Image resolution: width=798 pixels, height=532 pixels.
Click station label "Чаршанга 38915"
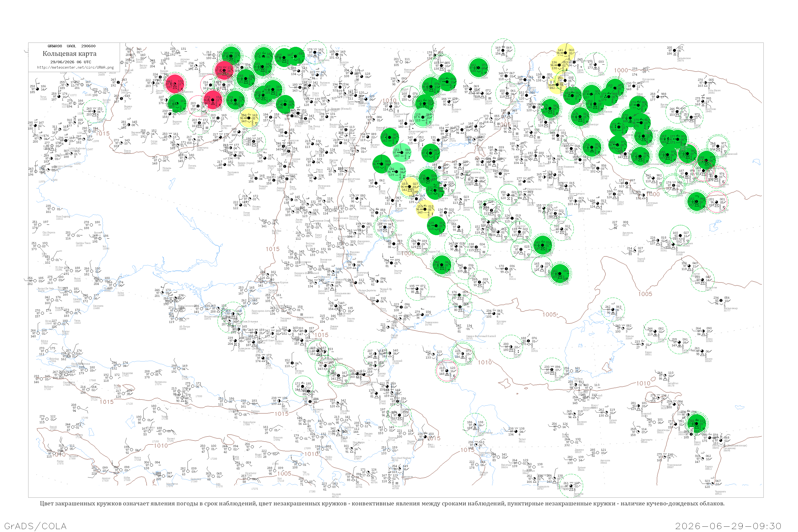(x=720, y=493)
